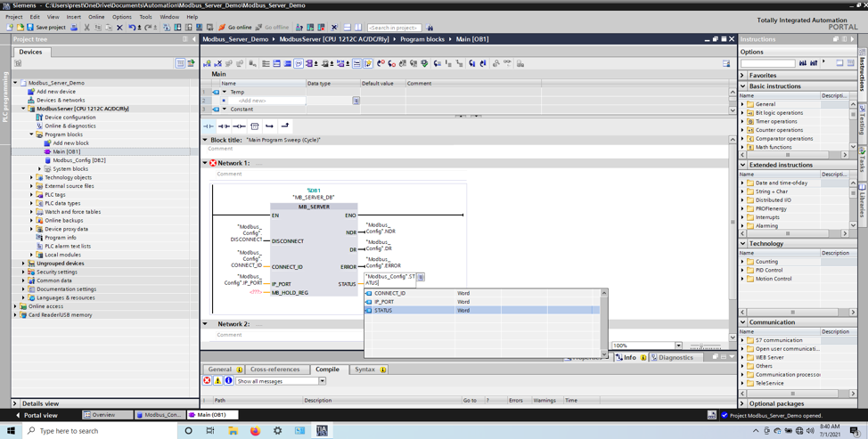This screenshot has height=439, width=868.
Task: Click the zoom slider handle
Action: pyautogui.click(x=701, y=346)
